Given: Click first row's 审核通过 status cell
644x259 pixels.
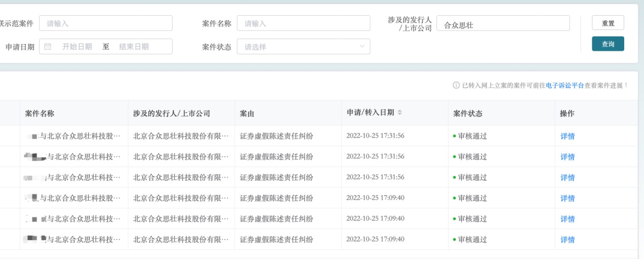Looking at the screenshot, I should point(472,136).
